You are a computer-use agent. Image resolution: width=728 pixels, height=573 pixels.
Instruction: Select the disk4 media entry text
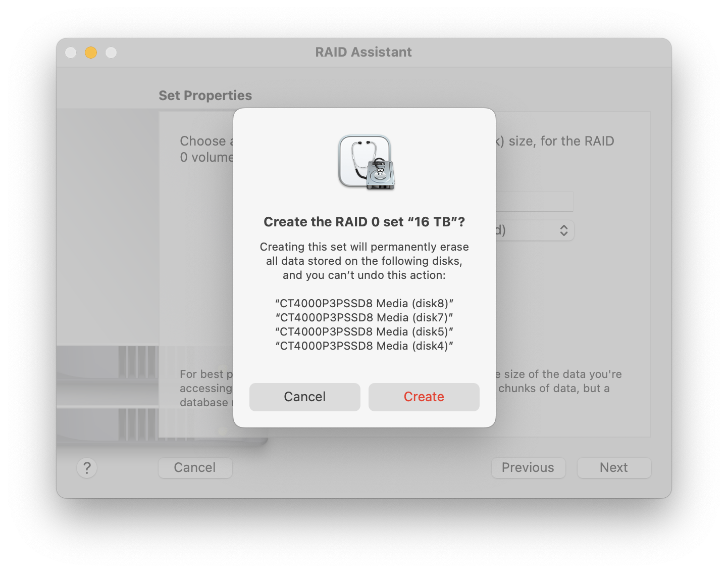coord(365,346)
